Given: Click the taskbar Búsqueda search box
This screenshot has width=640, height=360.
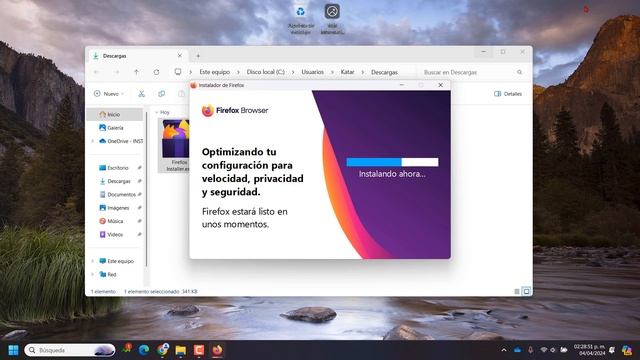Looking at the screenshot, I should pyautogui.click(x=70, y=350).
